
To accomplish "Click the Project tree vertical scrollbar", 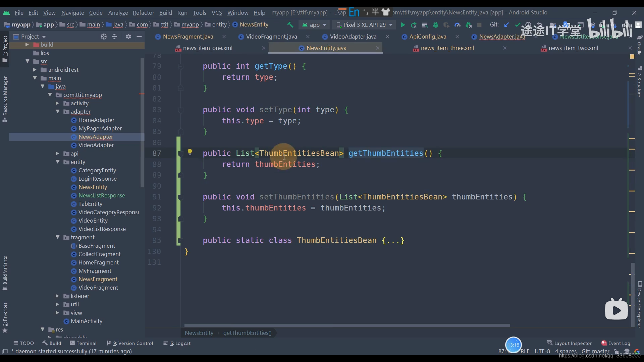I will coord(142,122).
